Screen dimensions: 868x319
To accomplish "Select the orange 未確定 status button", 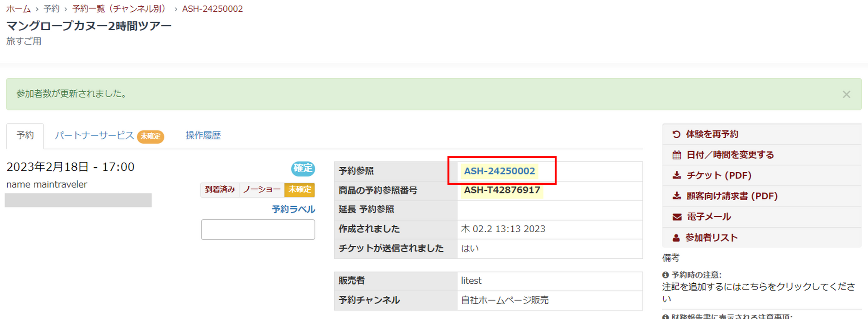I will coord(299,190).
